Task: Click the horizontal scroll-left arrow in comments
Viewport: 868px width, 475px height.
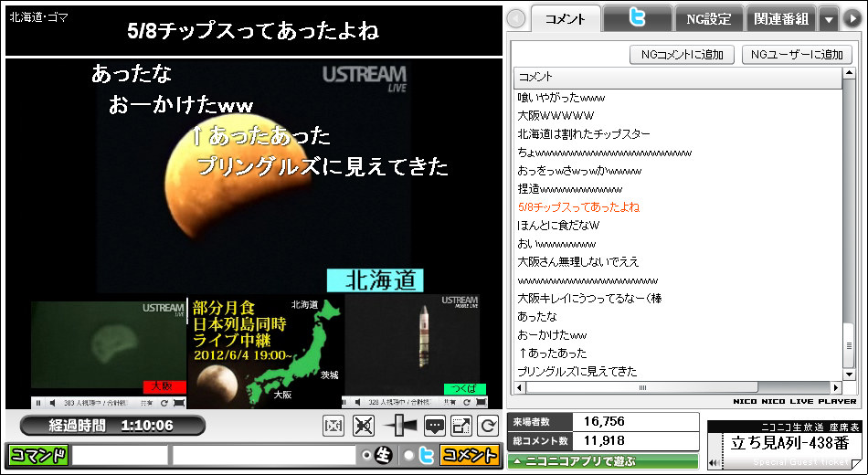Action: (519, 387)
